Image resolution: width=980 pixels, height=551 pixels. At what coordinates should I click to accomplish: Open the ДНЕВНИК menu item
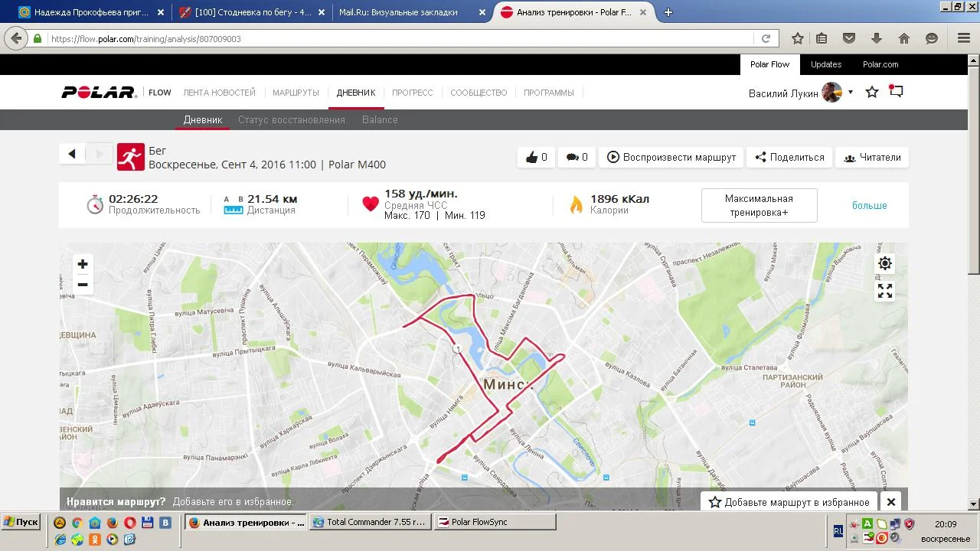point(356,93)
